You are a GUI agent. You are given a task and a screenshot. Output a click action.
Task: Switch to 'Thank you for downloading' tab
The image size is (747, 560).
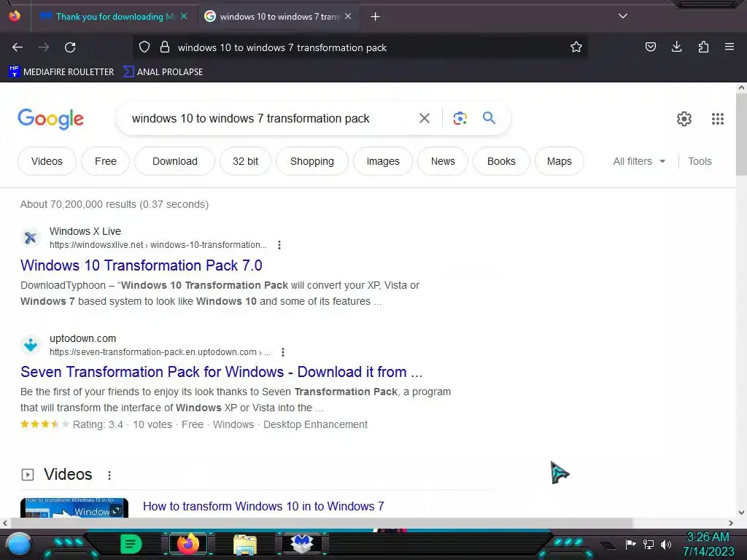tap(115, 17)
